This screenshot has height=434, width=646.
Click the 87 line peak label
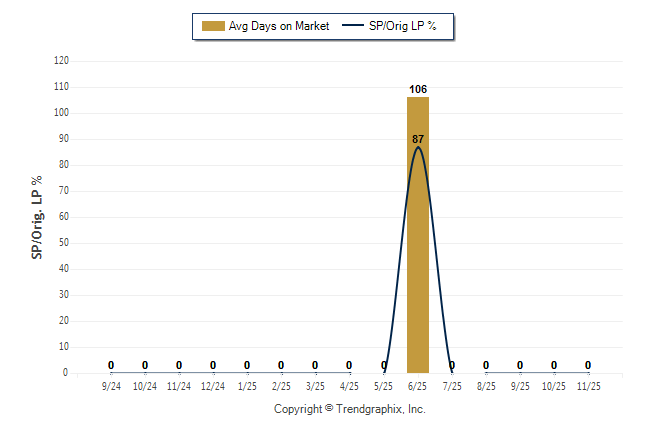click(x=418, y=140)
